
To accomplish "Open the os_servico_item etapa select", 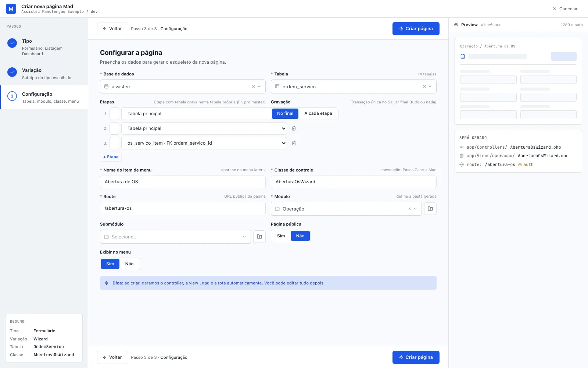I will click(x=204, y=143).
